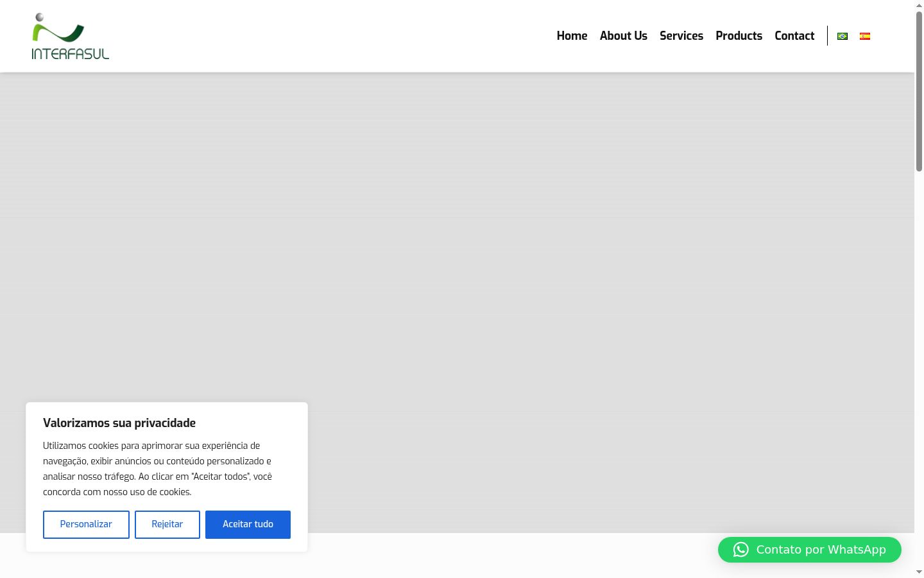Click the scrollbar down arrow
This screenshot has height=578, width=924.
click(919, 572)
